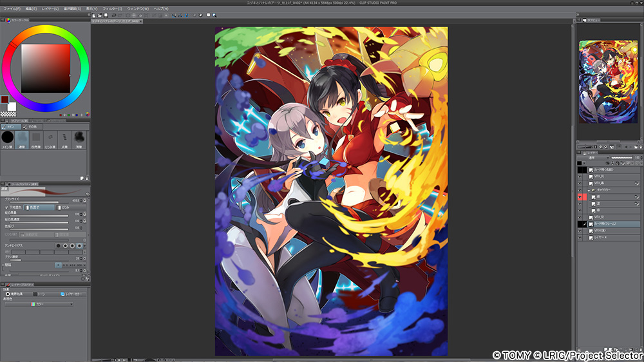Select the 四角筆 square brush preset
Image resolution: width=644 pixels, height=362 pixels.
pos(36,139)
